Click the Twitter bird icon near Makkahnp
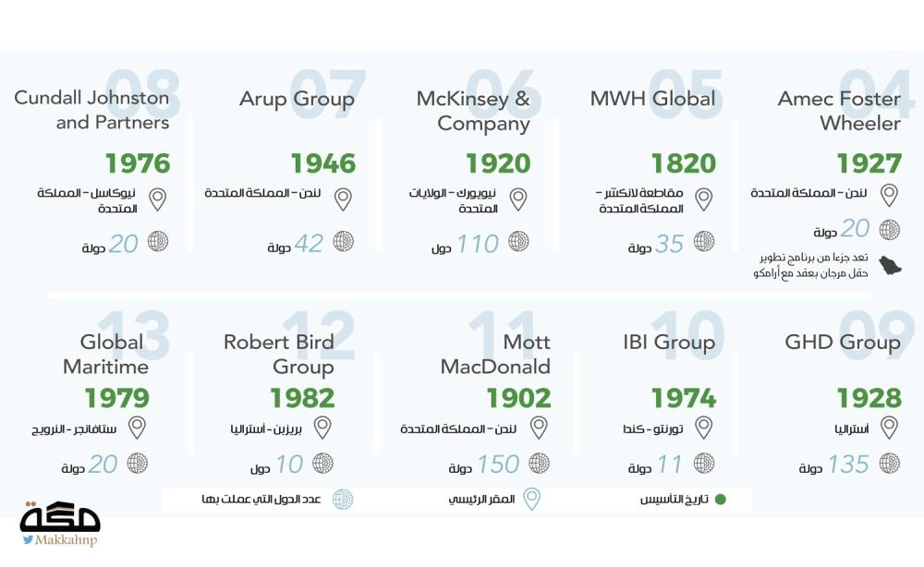 pos(29,540)
